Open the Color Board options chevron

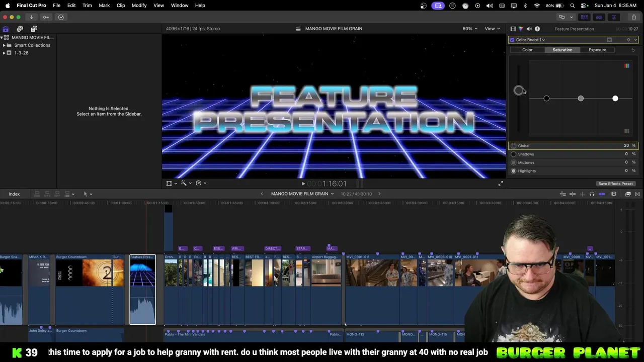(x=635, y=40)
